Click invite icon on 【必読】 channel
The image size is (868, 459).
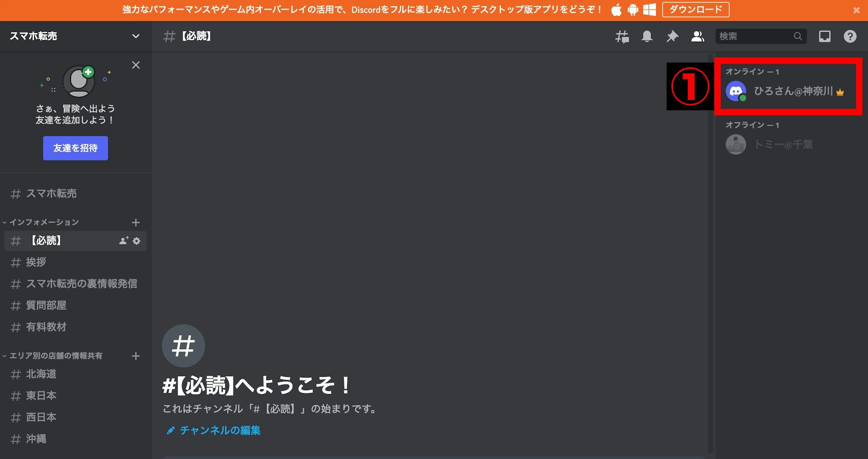124,241
